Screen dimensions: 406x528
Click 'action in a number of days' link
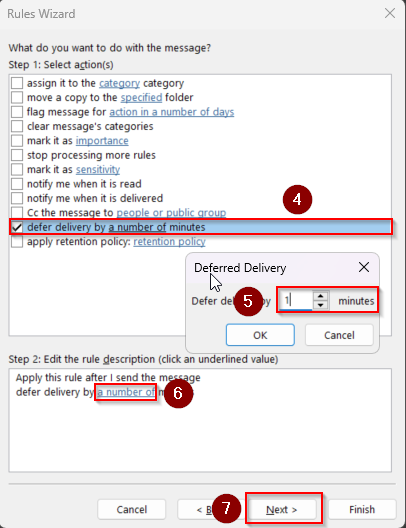click(172, 112)
